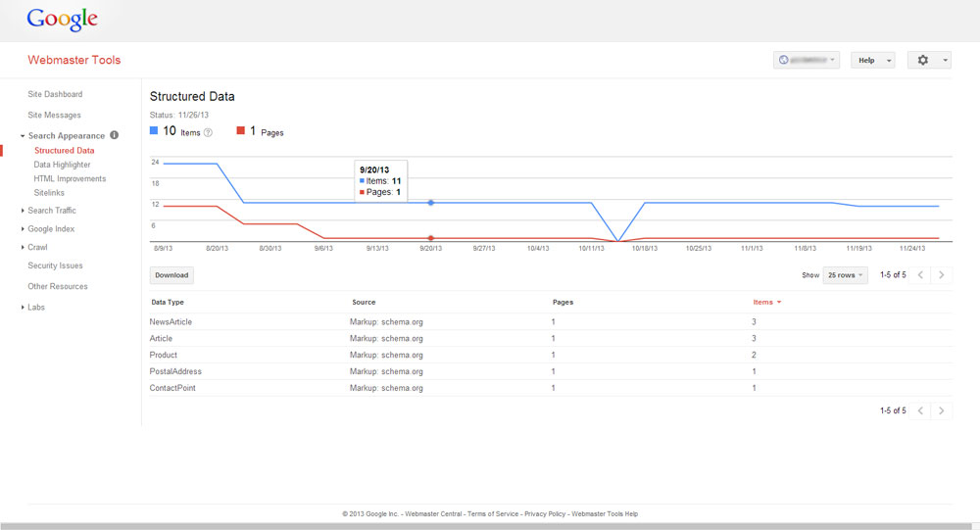Click the Search Appearance info icon

(x=114, y=135)
